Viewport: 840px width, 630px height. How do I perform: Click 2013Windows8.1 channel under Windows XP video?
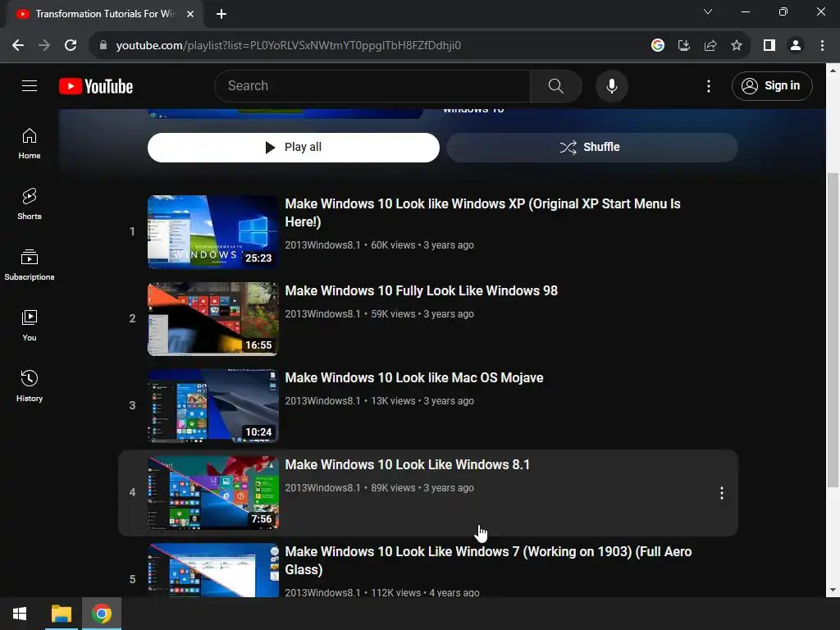322,244
